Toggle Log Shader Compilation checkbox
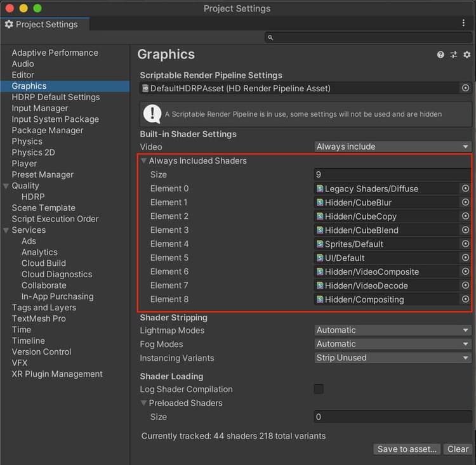This screenshot has height=465, width=476. pos(319,389)
